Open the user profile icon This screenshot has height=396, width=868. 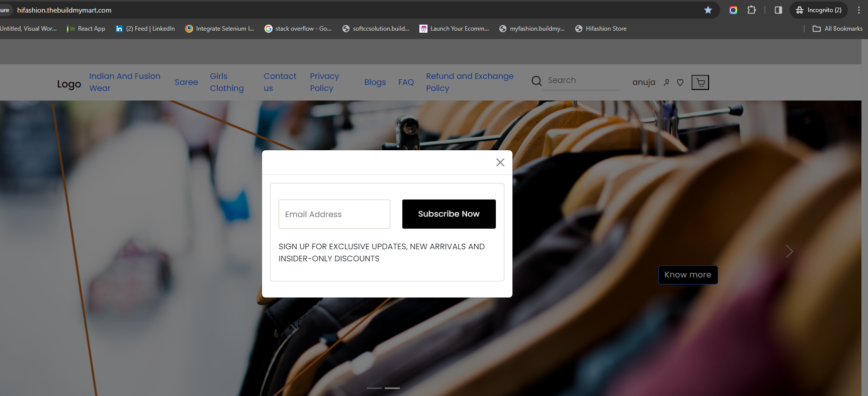click(x=667, y=82)
